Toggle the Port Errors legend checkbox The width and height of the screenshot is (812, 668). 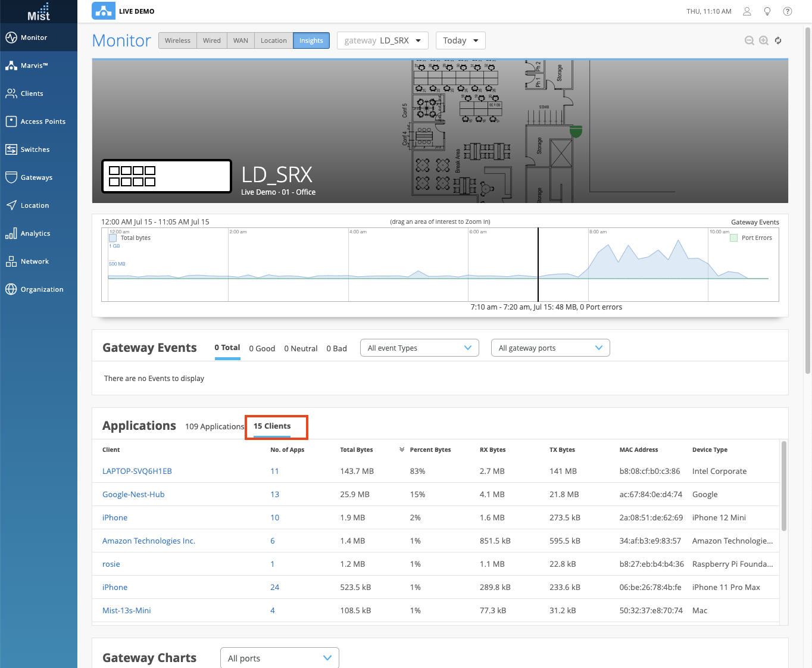(734, 238)
